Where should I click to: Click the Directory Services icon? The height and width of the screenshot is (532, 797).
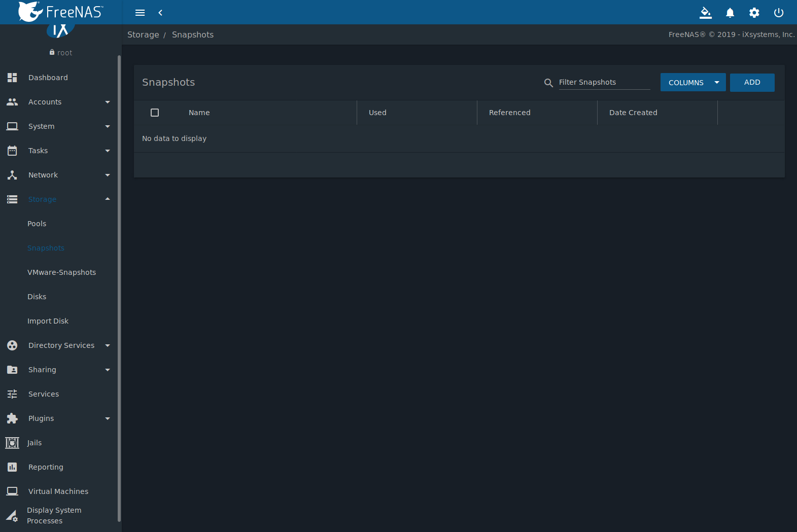coord(12,345)
